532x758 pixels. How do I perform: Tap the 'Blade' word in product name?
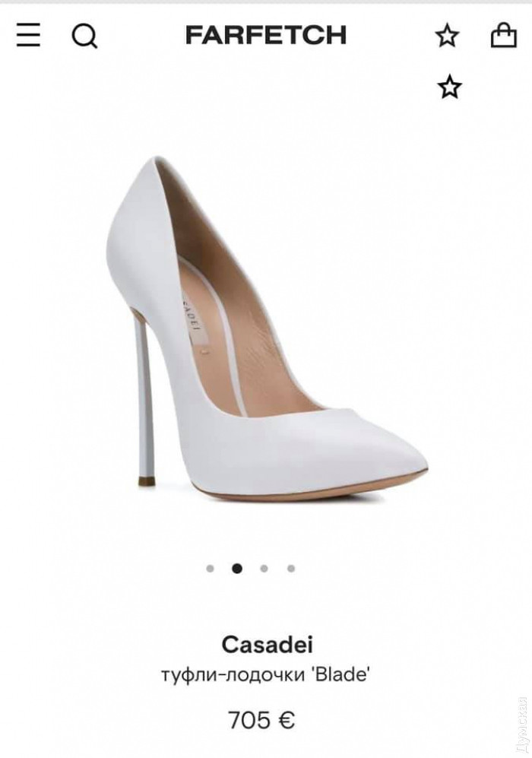343,674
